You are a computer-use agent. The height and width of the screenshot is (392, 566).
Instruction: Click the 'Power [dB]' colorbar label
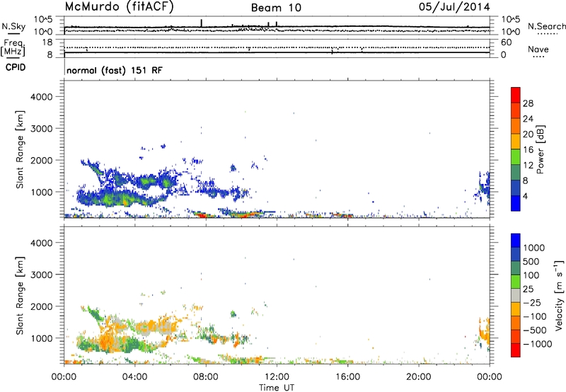541,149
